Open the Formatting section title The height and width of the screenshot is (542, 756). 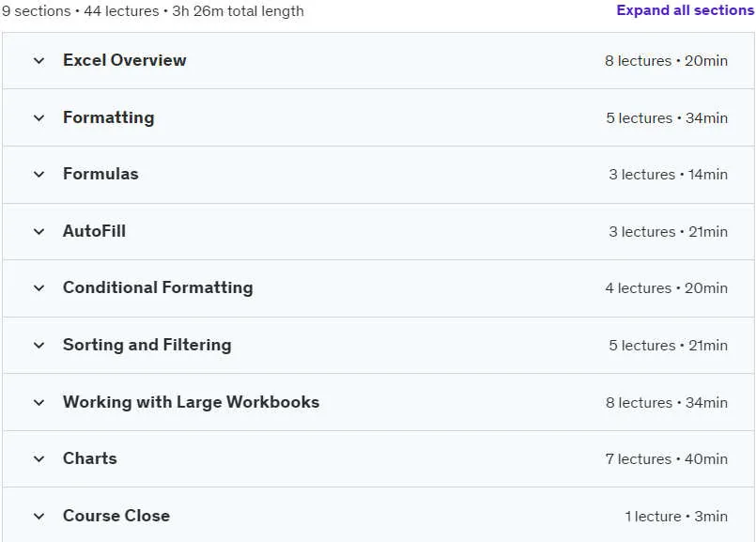click(x=109, y=117)
